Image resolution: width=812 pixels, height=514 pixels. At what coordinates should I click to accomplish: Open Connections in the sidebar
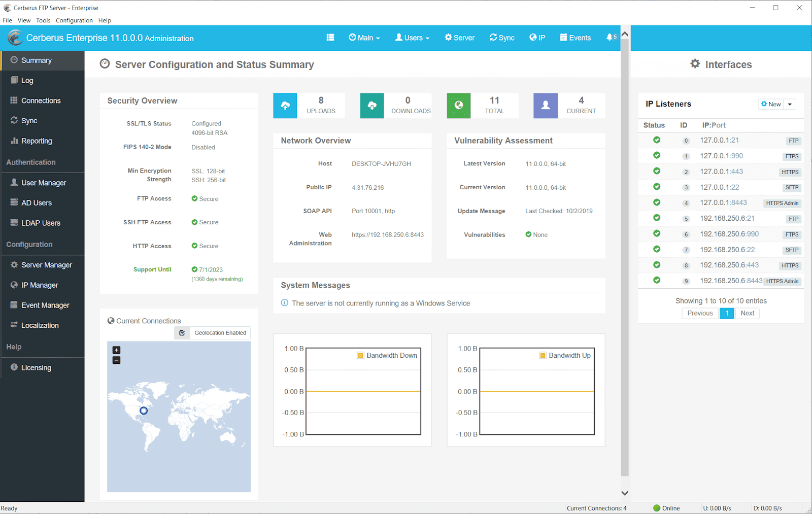(42, 100)
